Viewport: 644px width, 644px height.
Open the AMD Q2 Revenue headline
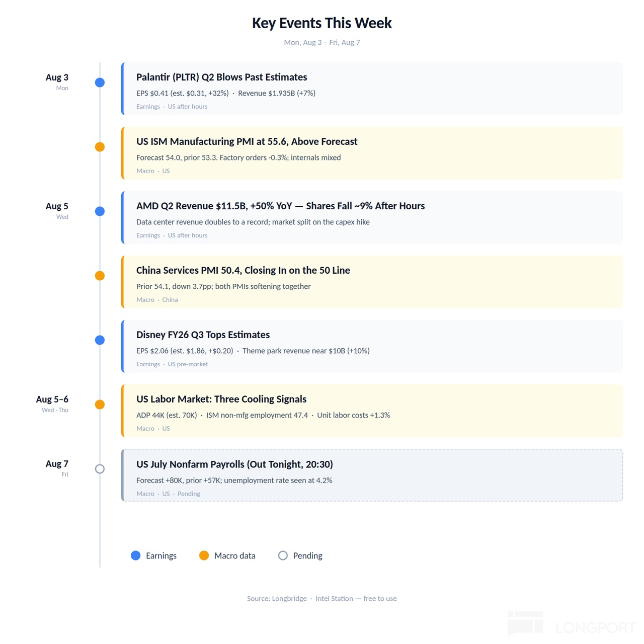coord(280,206)
